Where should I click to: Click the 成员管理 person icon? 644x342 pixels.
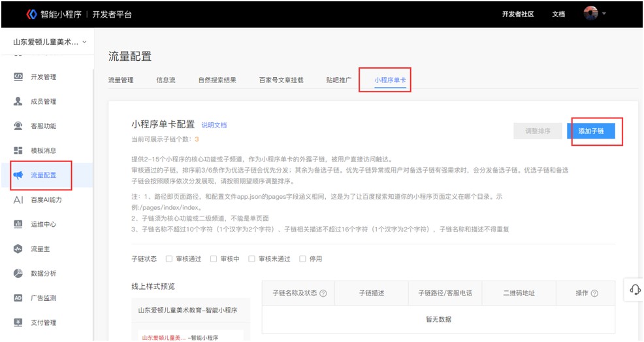click(18, 101)
